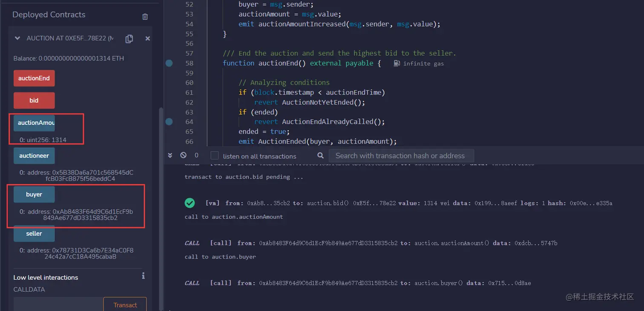The image size is (644, 311).
Task: Click the green transaction success checkmark
Action: click(x=190, y=203)
